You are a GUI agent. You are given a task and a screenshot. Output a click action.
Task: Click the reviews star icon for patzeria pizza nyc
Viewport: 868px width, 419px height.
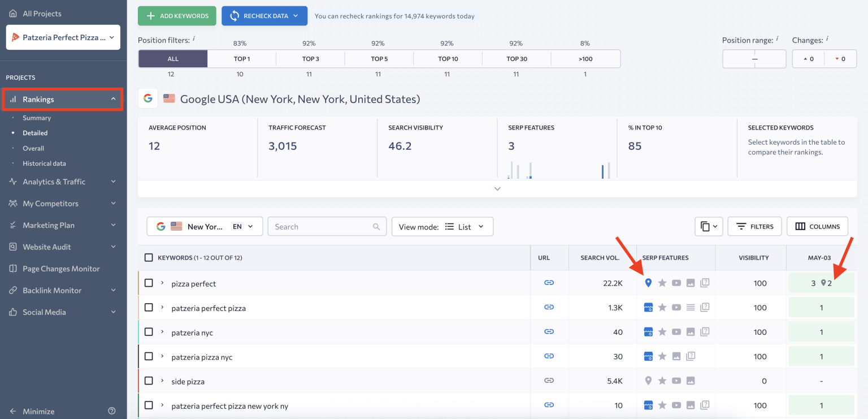click(x=662, y=356)
